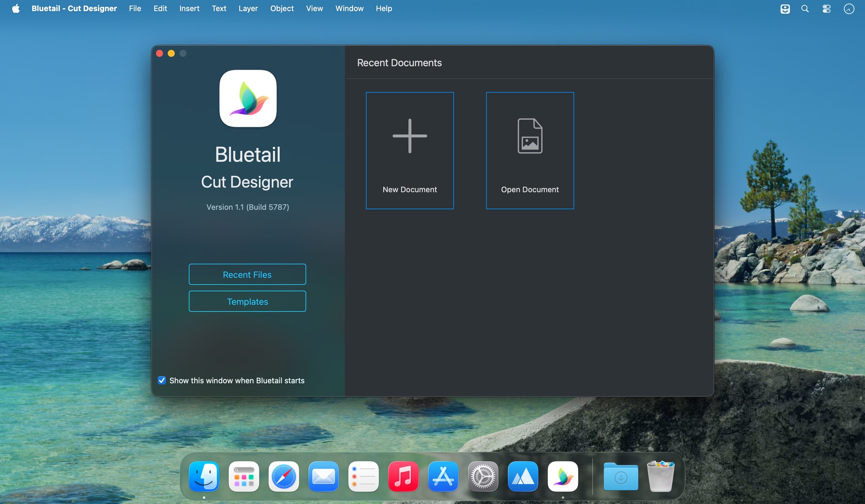Open the Layer menu
The width and height of the screenshot is (865, 504).
[x=248, y=8]
